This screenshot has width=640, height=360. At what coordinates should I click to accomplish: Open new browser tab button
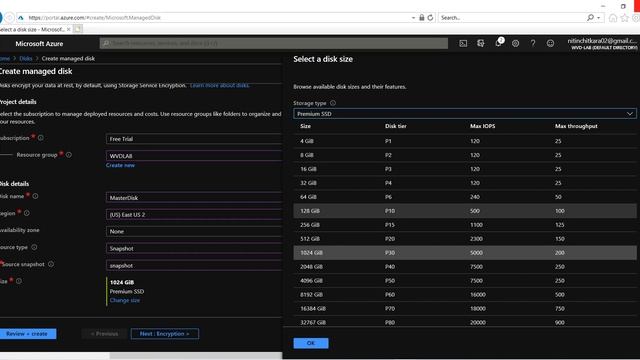tap(78, 29)
